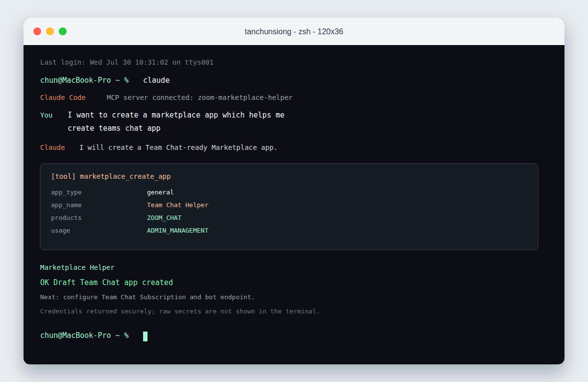
Task: Click 'MCP server connected: zoom-marketplace-helper' text
Action: [x=199, y=97]
